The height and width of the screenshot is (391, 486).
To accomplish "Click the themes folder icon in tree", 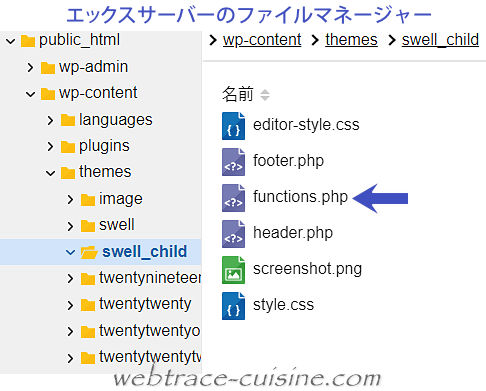I will click(68, 173).
